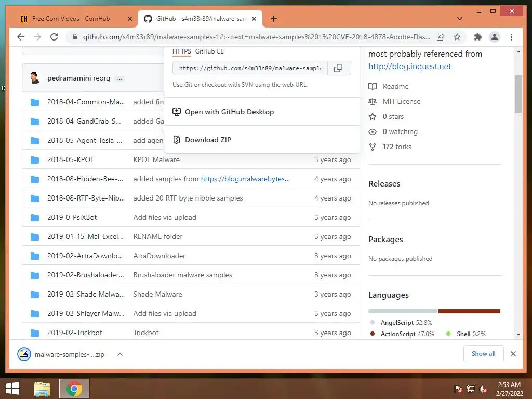
Task: Click the network tray icon
Action: (471, 389)
